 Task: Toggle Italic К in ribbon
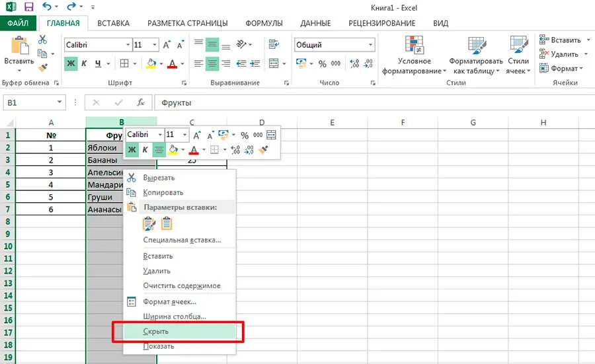pos(84,63)
